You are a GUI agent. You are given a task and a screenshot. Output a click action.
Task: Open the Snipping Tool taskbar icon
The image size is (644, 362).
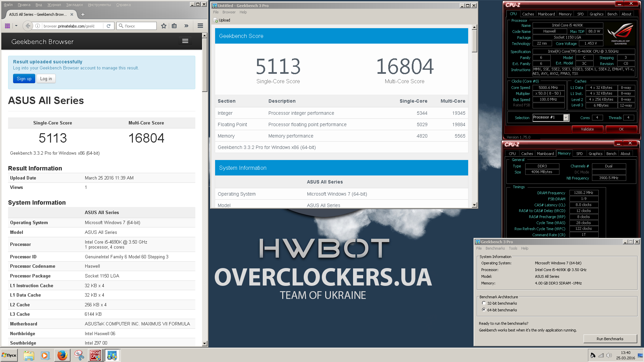pos(79,355)
